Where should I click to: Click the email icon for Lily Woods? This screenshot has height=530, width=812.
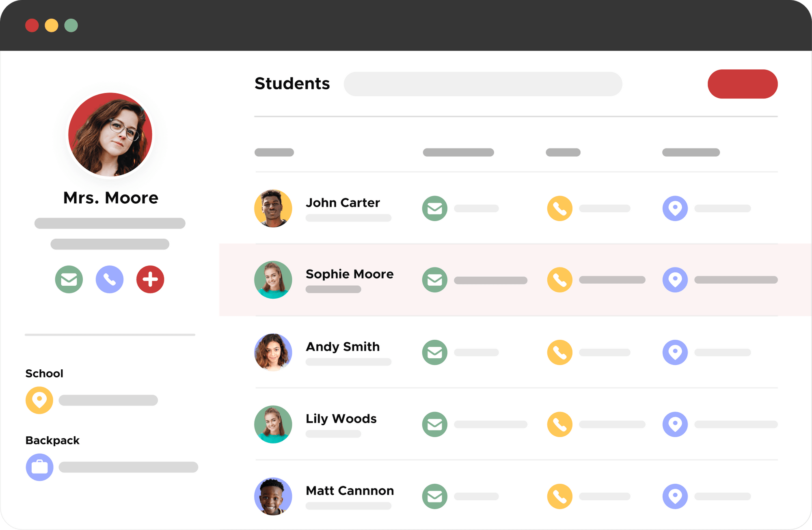click(434, 424)
